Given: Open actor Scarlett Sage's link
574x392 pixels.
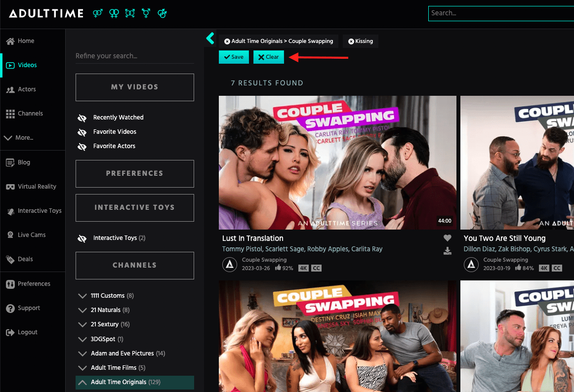Looking at the screenshot, I should (285, 249).
